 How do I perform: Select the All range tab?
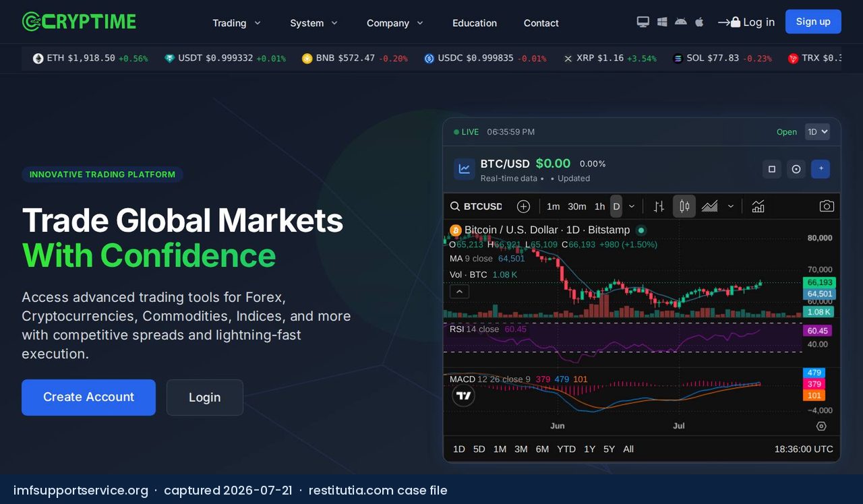point(628,449)
